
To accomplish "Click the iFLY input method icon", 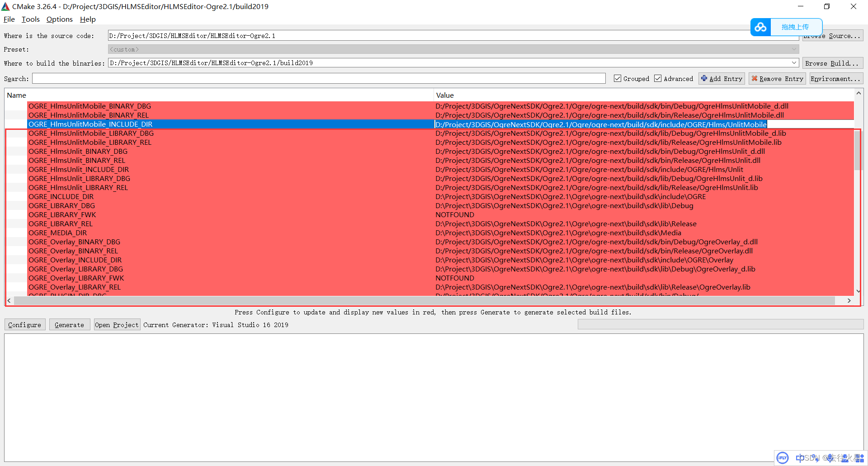I will [783, 458].
